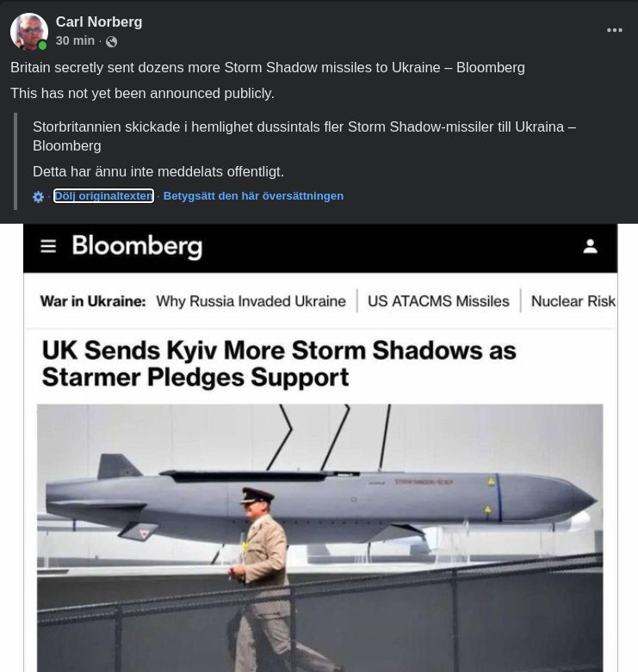Click the English post text about Britain
The width and height of the screenshot is (638, 672).
click(x=267, y=67)
